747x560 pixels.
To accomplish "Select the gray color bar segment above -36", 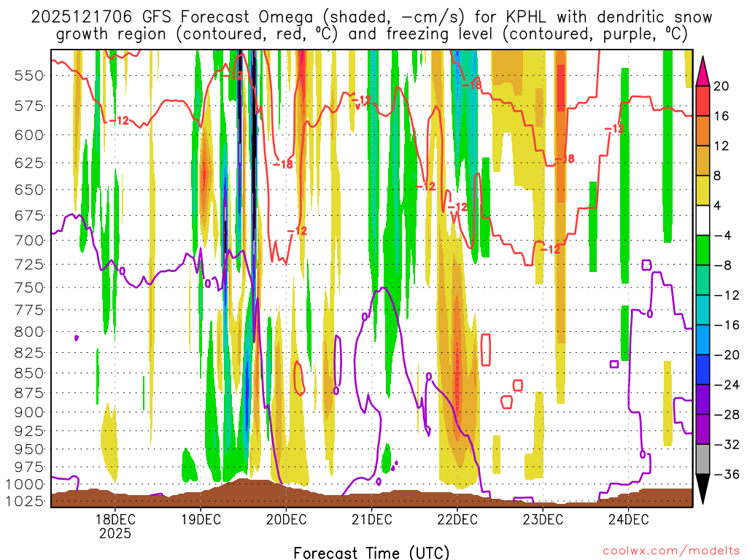I will point(703,459).
